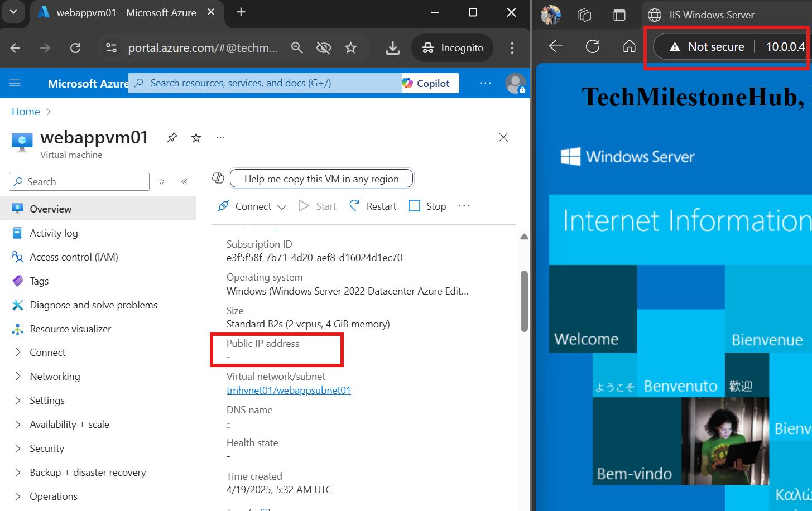Open the Chrome three-dot menu
The width and height of the screenshot is (812, 511).
pyautogui.click(x=512, y=48)
